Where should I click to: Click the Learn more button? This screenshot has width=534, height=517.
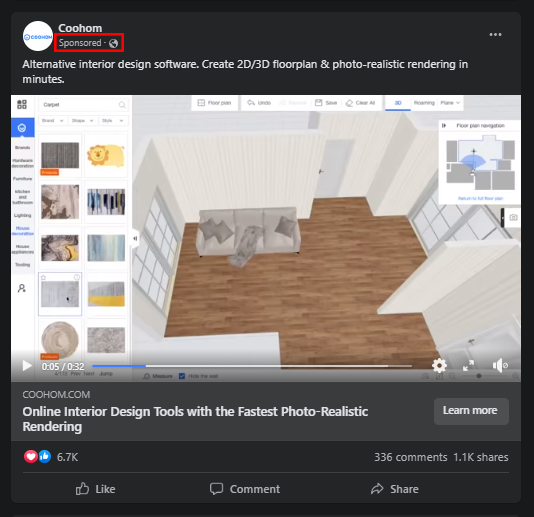click(x=471, y=411)
